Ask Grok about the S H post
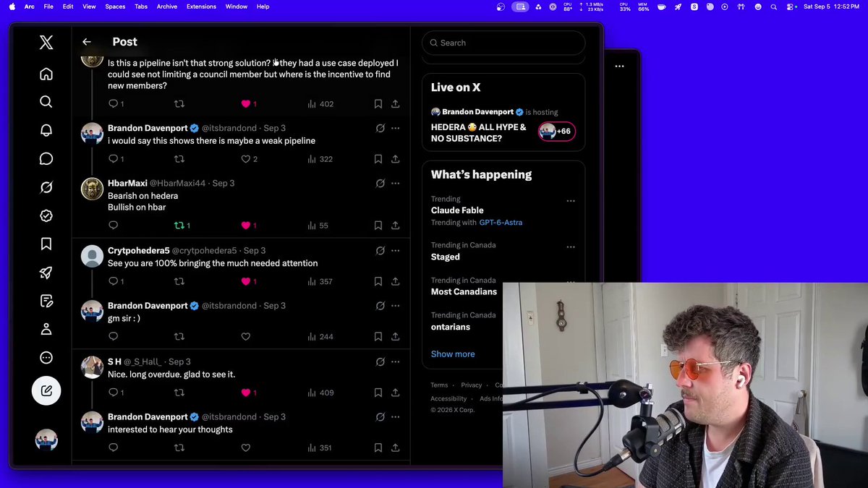Screen dimensions: 868x488 pos(380,361)
